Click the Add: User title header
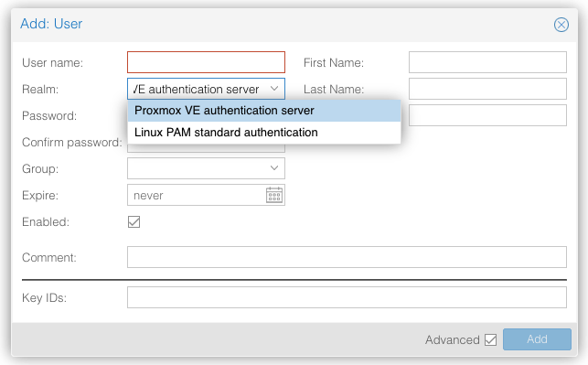Image resolution: width=588 pixels, height=365 pixels. point(51,24)
